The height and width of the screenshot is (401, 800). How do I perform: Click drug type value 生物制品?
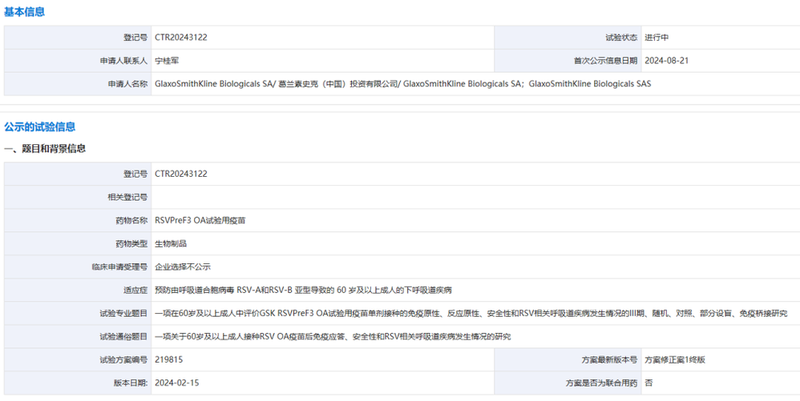click(170, 243)
